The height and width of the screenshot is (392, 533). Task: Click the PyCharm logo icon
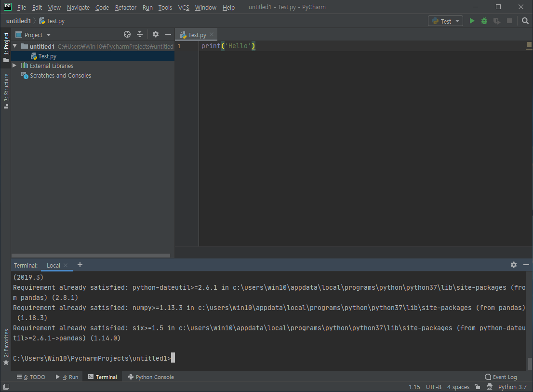pos(8,7)
